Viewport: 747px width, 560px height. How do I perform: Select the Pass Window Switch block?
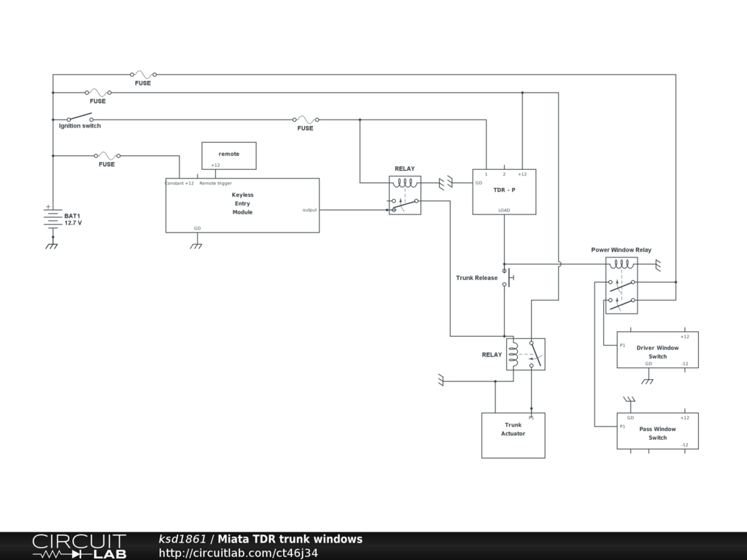(657, 431)
